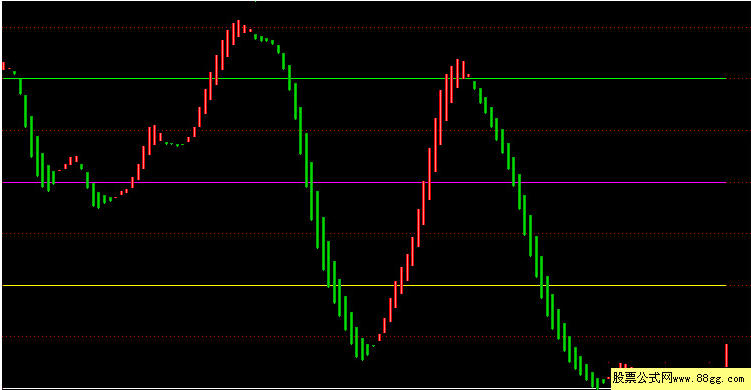
Task: Select the highest red bar at first peak
Action: 238,28
